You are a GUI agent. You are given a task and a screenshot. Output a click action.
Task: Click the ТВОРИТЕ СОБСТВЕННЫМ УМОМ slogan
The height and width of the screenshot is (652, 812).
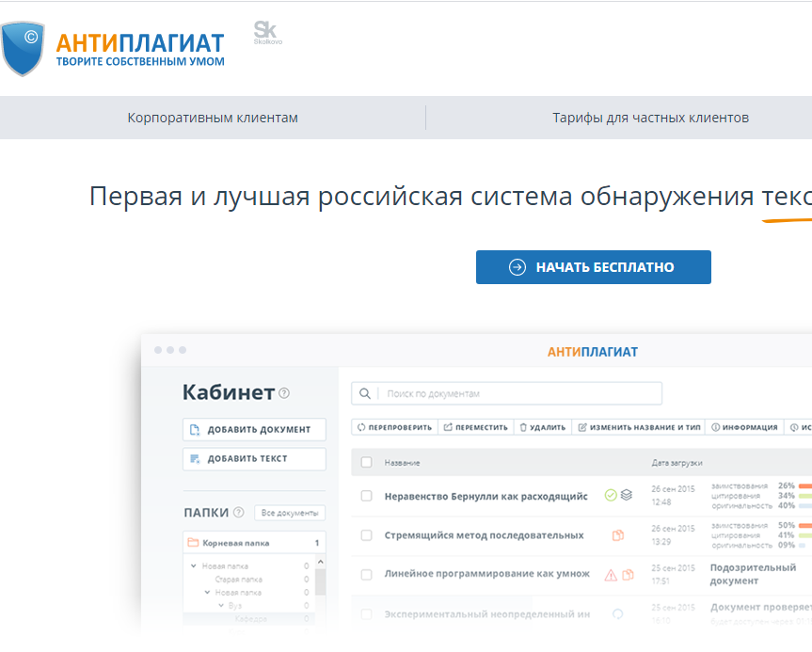click(140, 62)
